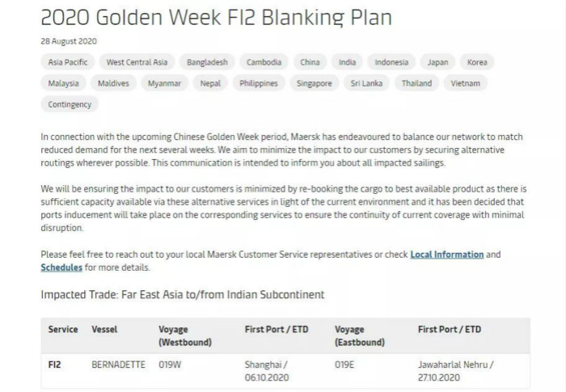Open the Myanmar tag
Viewport: 566px width, 392px height.
[165, 83]
